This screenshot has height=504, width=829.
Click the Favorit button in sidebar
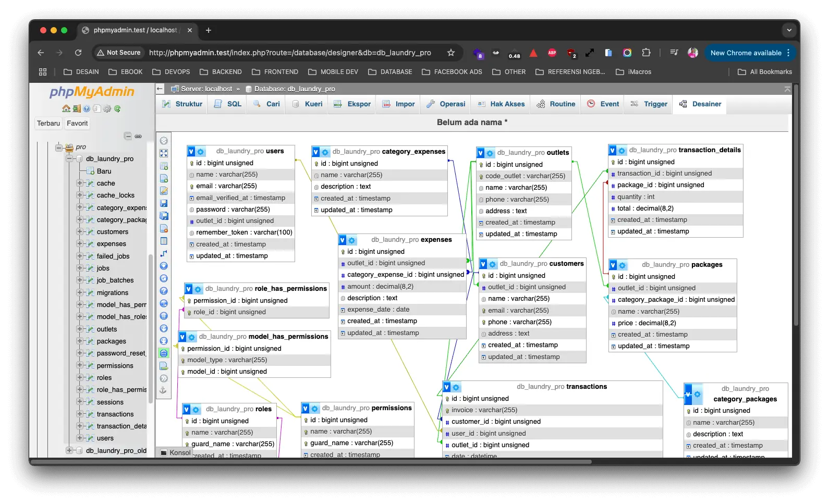pyautogui.click(x=77, y=124)
